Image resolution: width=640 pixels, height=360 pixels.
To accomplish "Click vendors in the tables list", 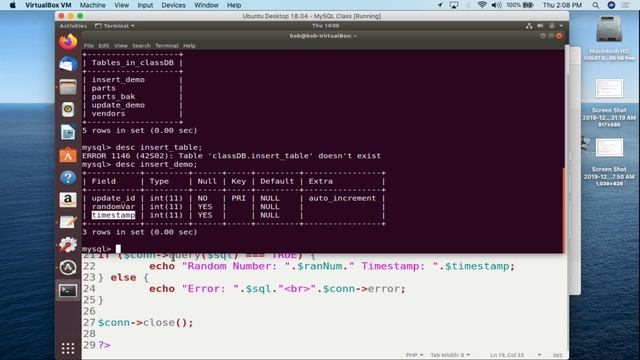I will click(108, 113).
